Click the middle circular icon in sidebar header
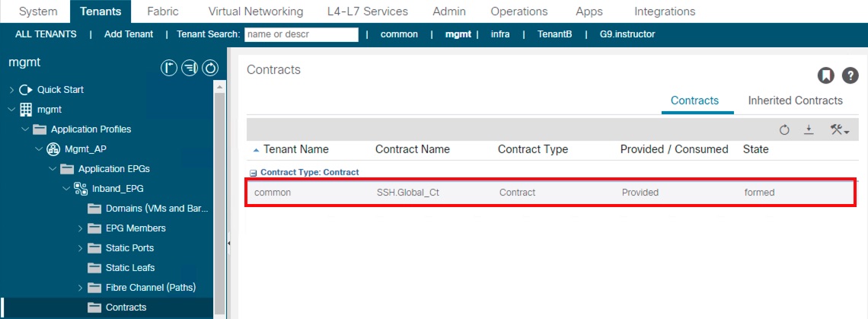868x319 pixels. [x=190, y=68]
